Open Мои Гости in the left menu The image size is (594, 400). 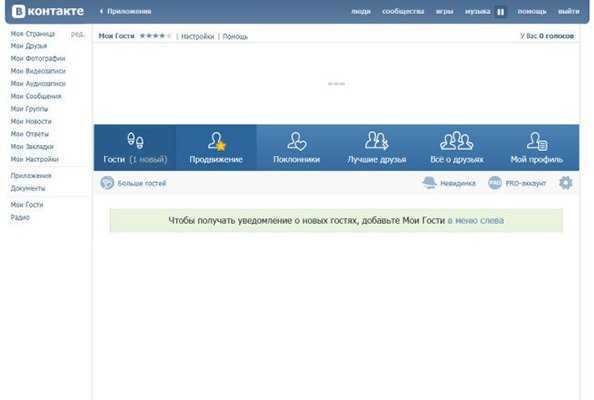(27, 205)
